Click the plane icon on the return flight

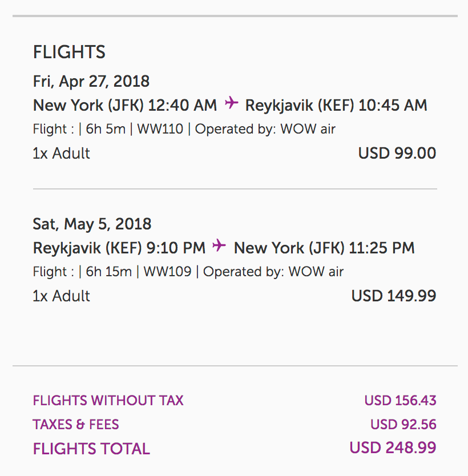219,246
